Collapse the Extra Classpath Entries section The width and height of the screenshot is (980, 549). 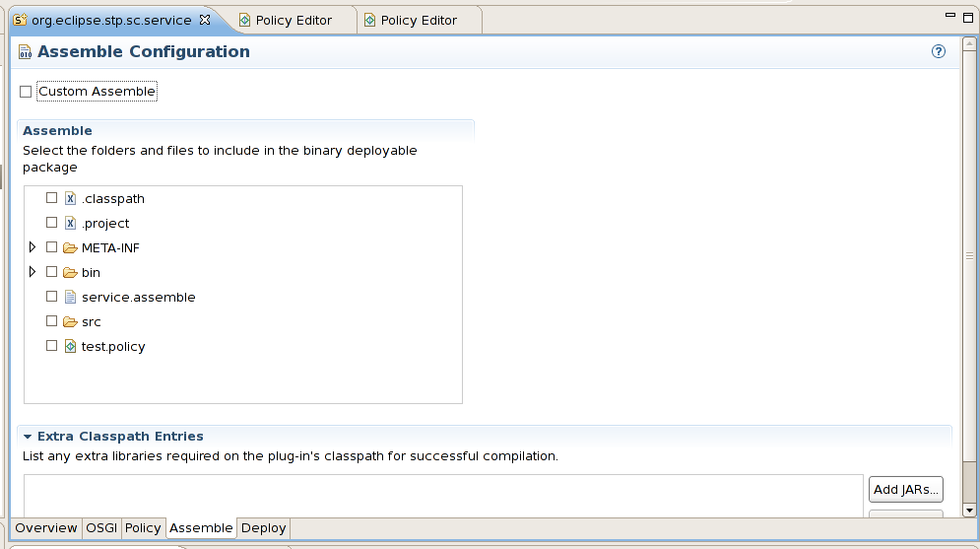(29, 436)
